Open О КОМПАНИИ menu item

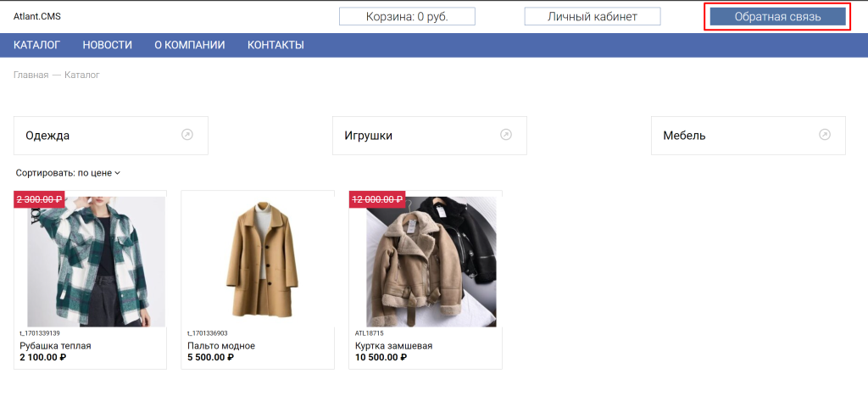coord(190,46)
